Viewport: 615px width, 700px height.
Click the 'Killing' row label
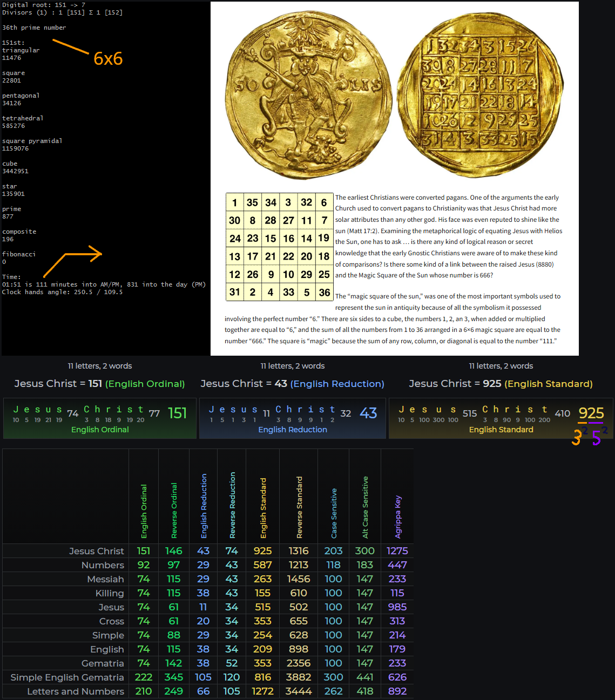point(110,593)
